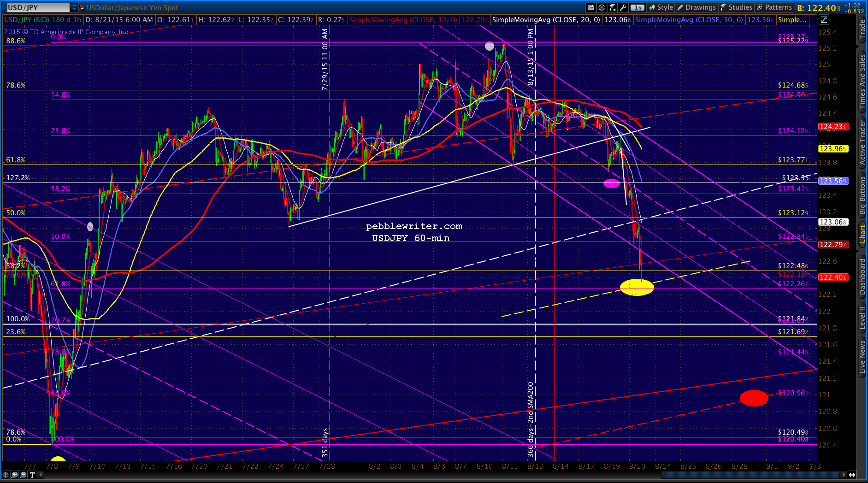
Task: Open the Active Trader side tab
Action: (x=862, y=142)
